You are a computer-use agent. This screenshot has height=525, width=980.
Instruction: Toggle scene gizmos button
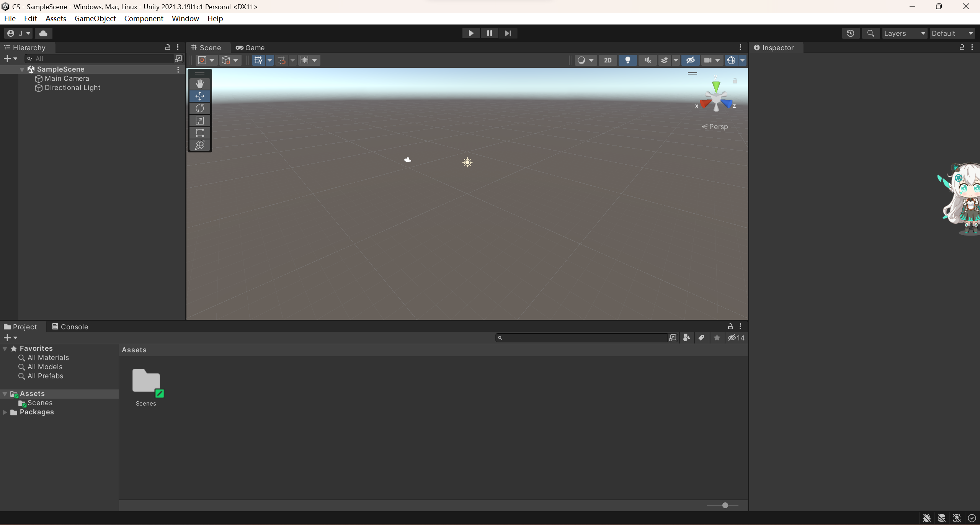pos(731,60)
